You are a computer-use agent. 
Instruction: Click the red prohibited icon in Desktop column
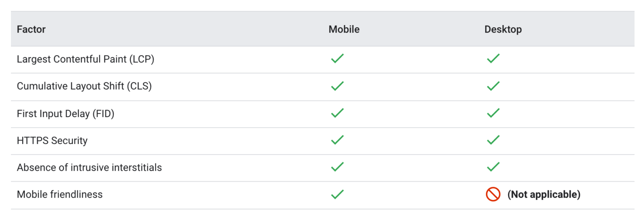click(493, 194)
